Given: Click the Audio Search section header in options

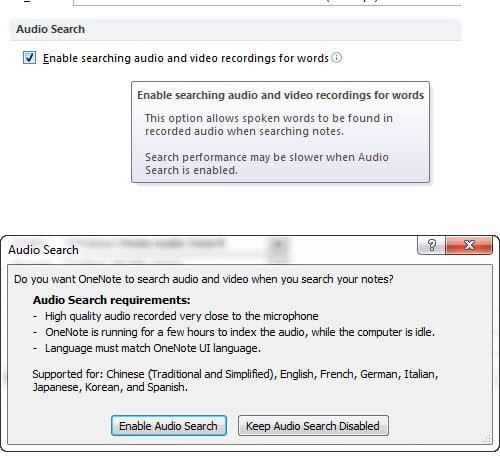Looking at the screenshot, I should pos(235,30).
